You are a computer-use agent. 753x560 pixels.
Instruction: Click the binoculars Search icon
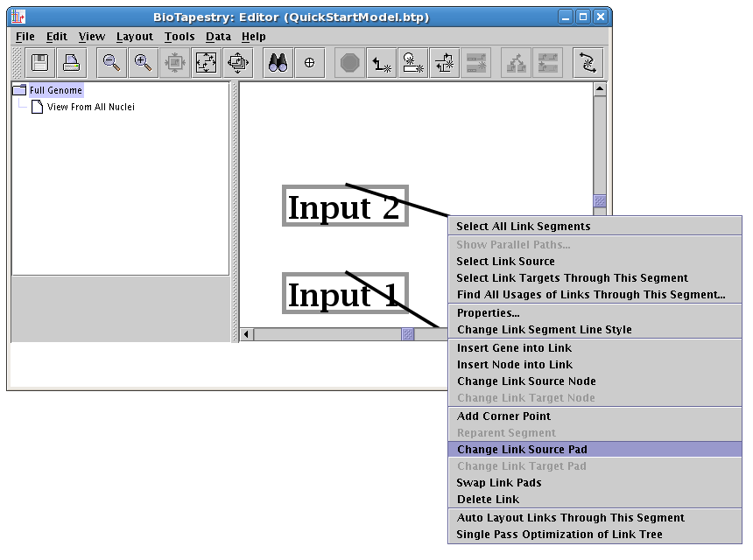click(x=278, y=63)
